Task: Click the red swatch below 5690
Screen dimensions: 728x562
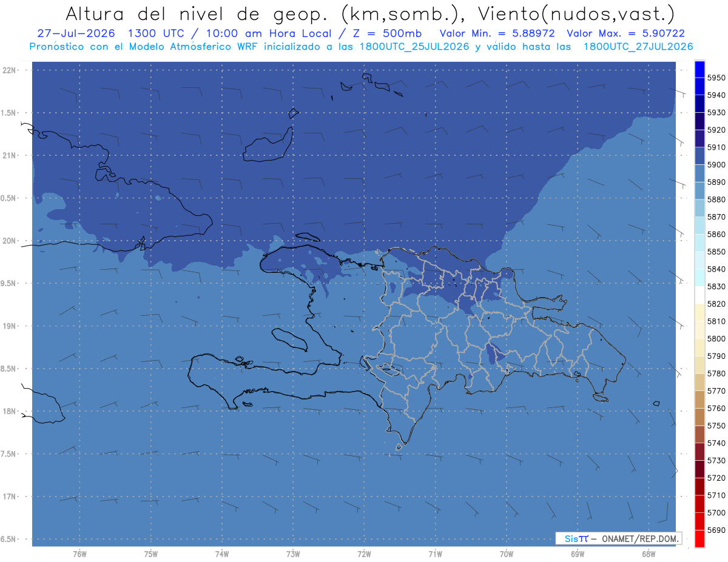Action: [x=699, y=538]
